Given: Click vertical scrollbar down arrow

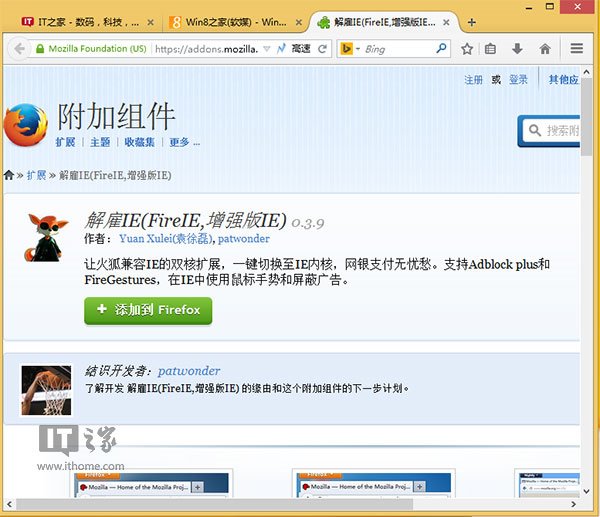Looking at the screenshot, I should [586, 491].
